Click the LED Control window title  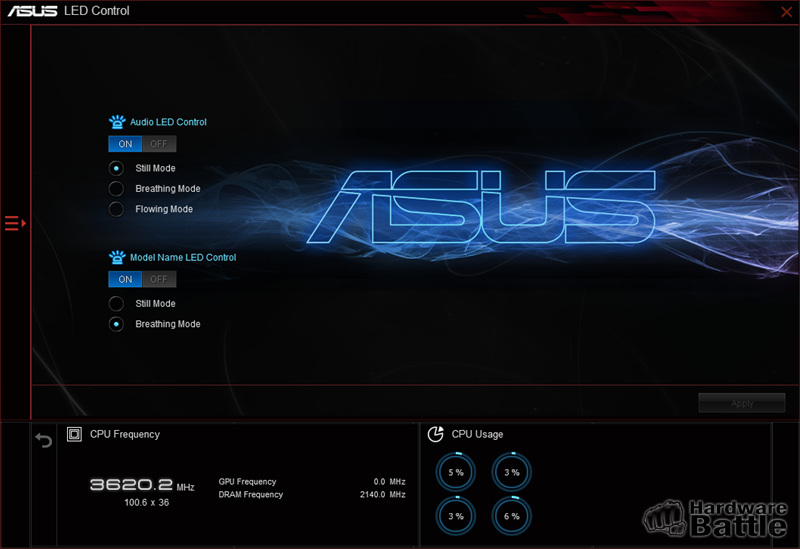(96, 11)
